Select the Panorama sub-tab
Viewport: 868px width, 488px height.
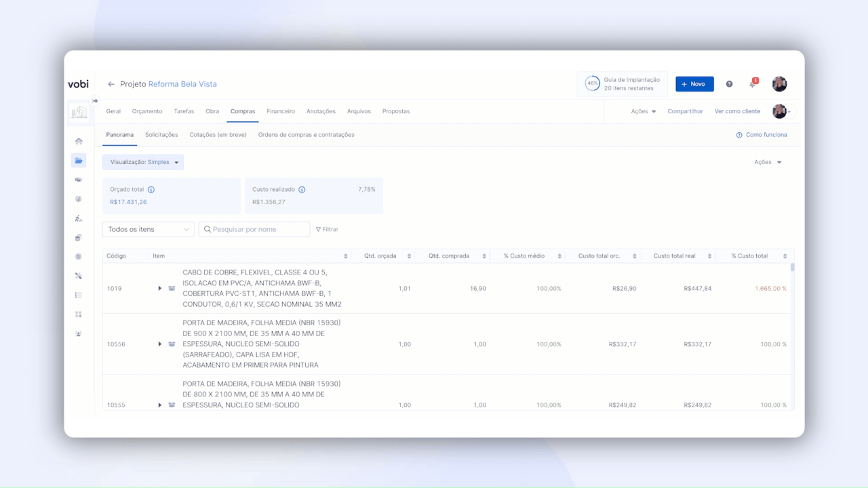pos(120,135)
